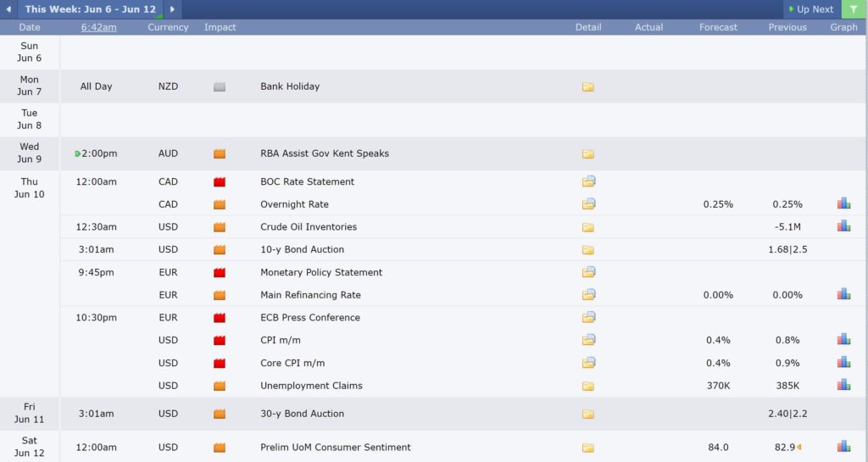Open detail folder for 30-y Bond Auction
Viewport: 868px width, 462px height.
tap(588, 414)
